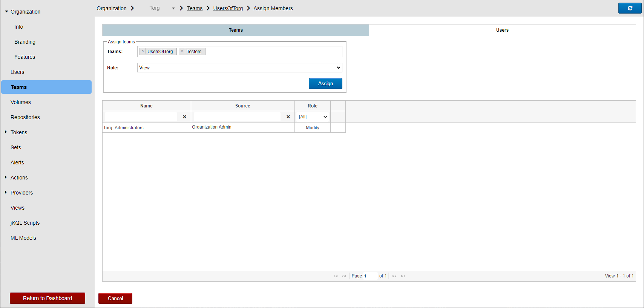The width and height of the screenshot is (644, 308).
Task: Follow the UsersOfTorg breadcrumb link
Action: (228, 8)
